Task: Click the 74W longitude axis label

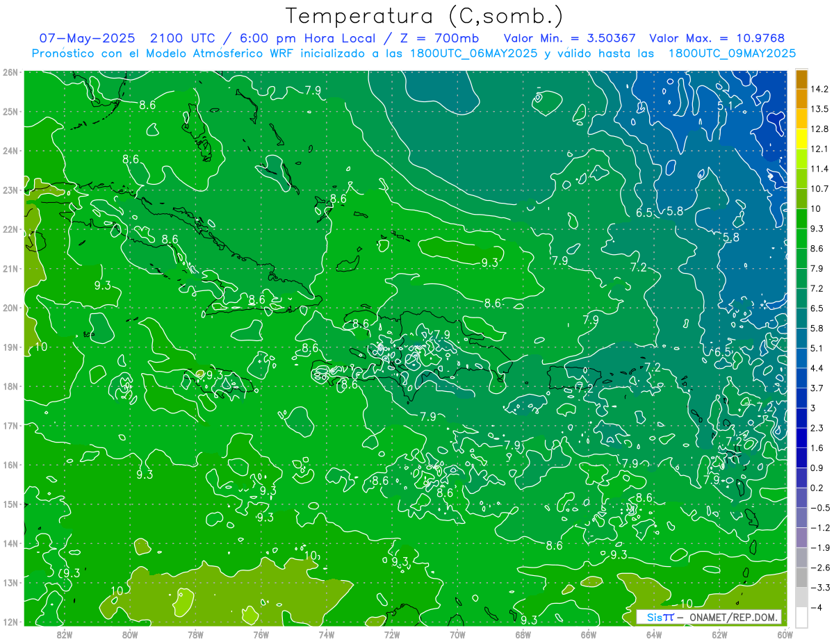Action: coord(327,634)
